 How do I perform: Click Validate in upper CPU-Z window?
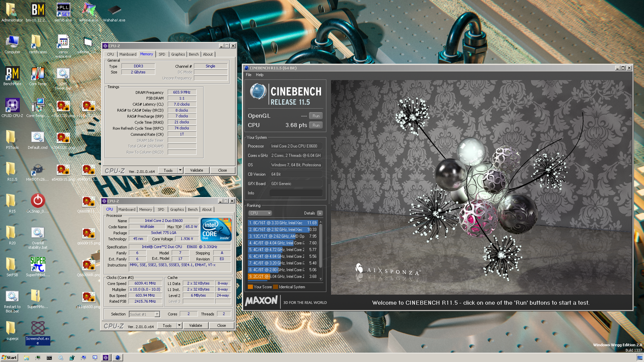click(x=197, y=170)
